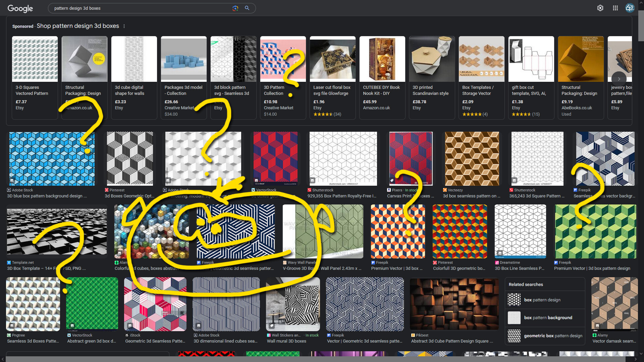Click the Freepik favicon under Premium Vector result
The height and width of the screenshot is (362, 644).
pos(373,262)
